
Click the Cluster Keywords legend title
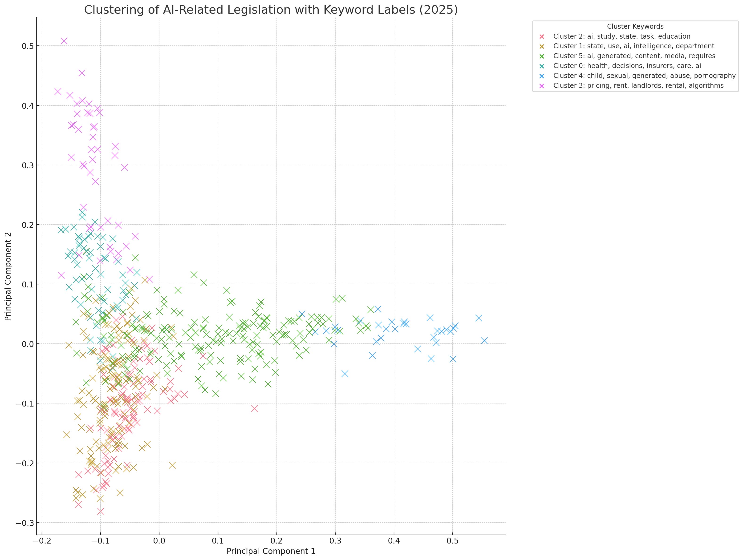[635, 27]
